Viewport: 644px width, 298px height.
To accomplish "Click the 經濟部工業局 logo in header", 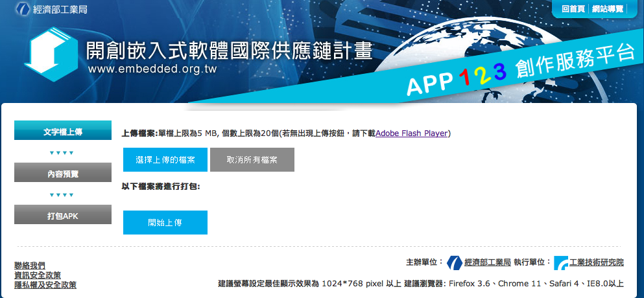I will (x=52, y=10).
